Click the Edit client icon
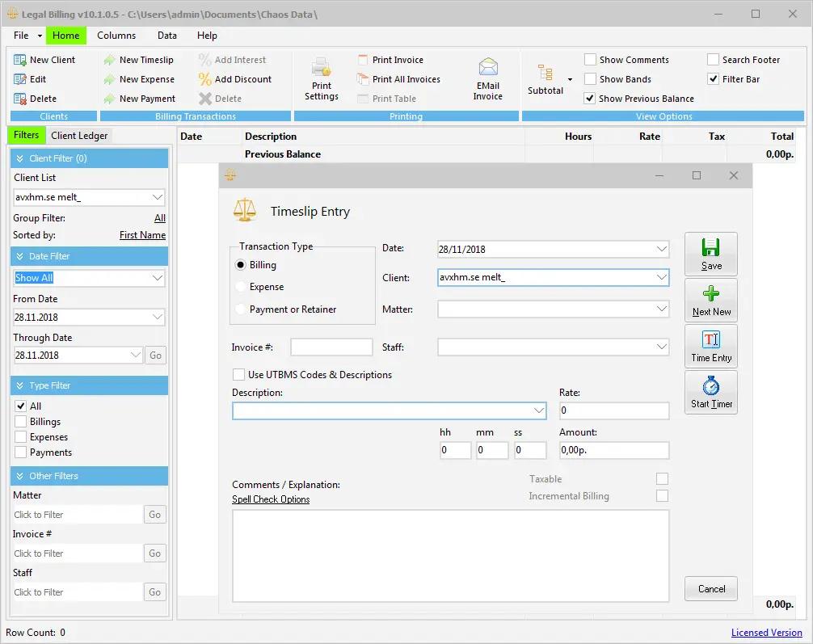Screen dimensions: 813x644 19,79
